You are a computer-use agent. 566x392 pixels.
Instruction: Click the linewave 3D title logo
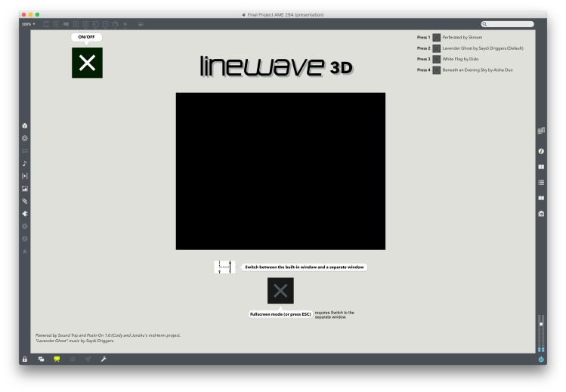(276, 66)
